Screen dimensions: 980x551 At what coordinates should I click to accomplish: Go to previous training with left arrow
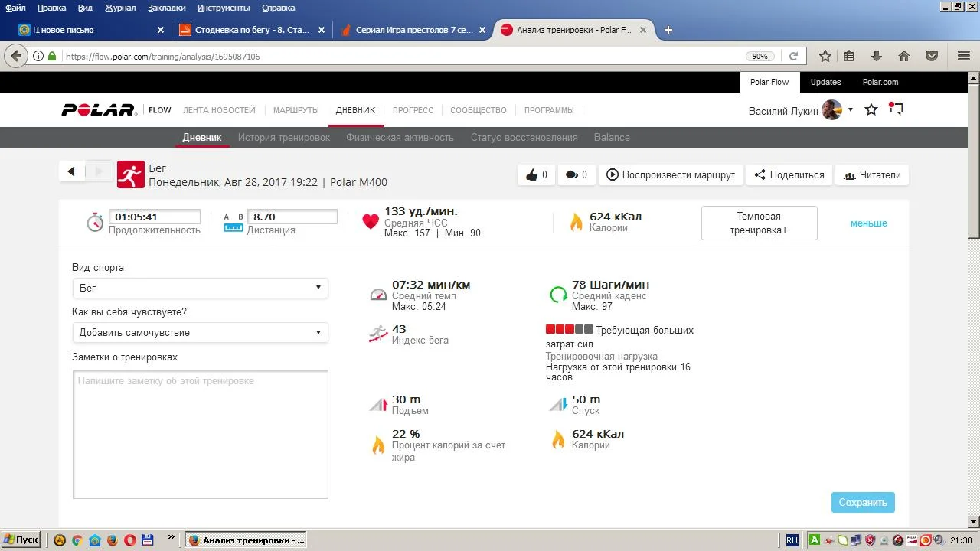(71, 171)
